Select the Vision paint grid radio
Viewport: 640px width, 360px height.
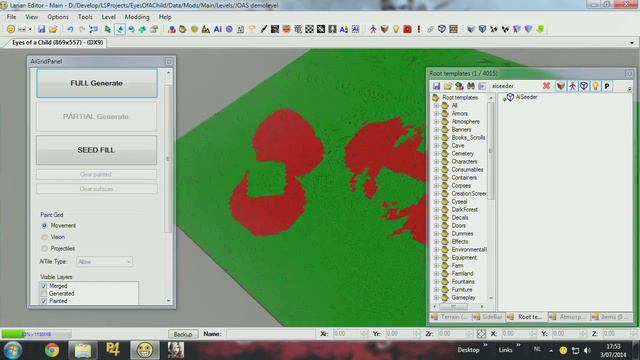44,237
